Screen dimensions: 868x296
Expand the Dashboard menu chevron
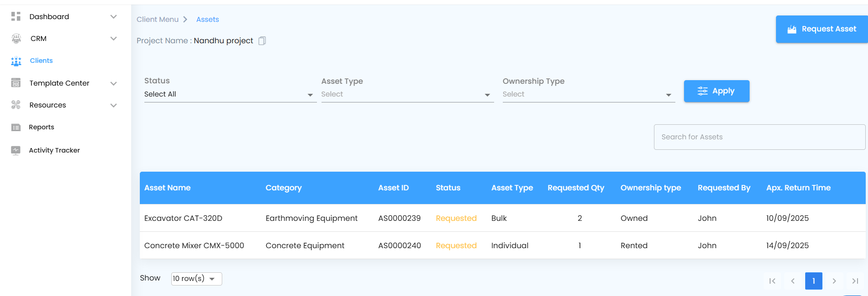(x=114, y=17)
